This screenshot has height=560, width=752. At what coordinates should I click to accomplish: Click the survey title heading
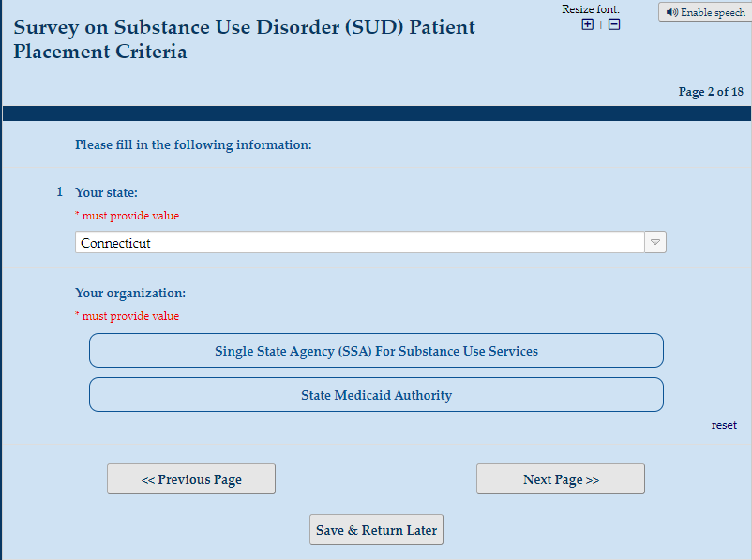244,38
